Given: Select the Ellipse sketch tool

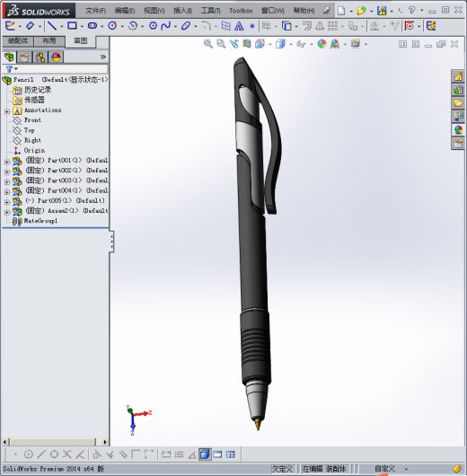Looking at the screenshot, I should point(186,26).
